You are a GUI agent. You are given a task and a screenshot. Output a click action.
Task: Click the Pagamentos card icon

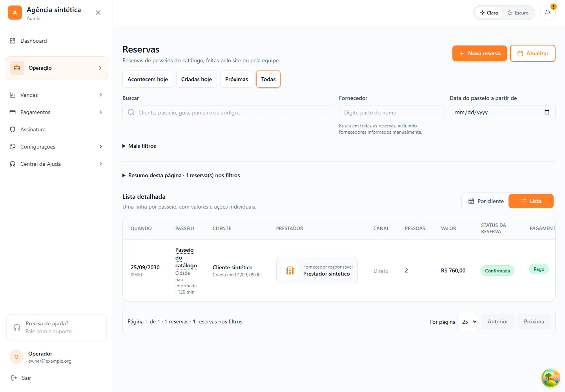(13, 112)
